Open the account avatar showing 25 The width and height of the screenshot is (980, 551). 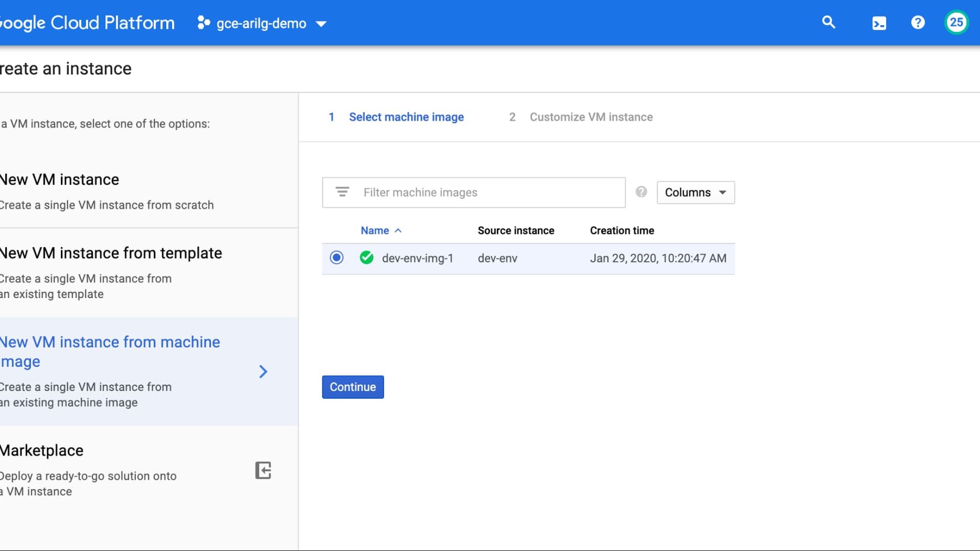(x=956, y=23)
